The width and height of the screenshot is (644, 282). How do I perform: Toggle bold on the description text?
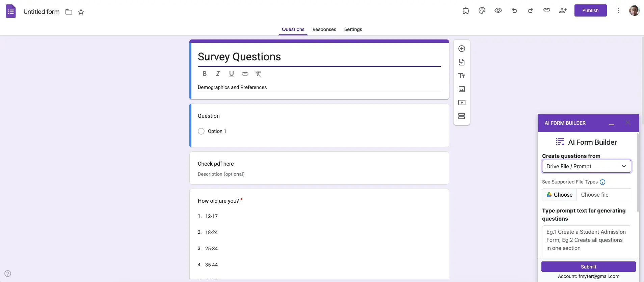coord(205,74)
